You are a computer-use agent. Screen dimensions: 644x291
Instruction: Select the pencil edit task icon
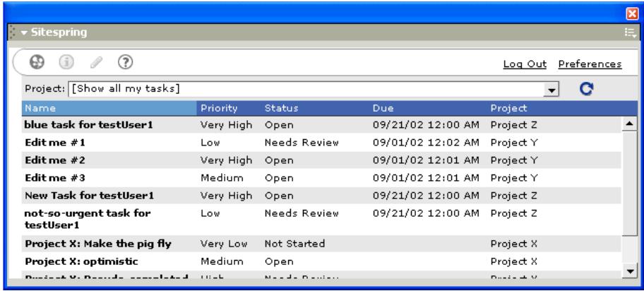(96, 62)
